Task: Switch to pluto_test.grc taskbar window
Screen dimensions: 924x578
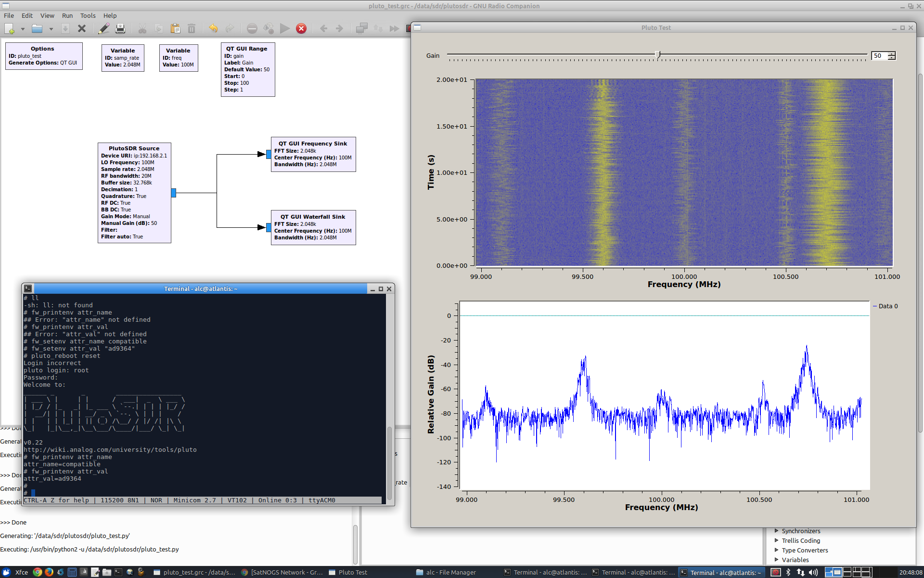Action: point(194,572)
